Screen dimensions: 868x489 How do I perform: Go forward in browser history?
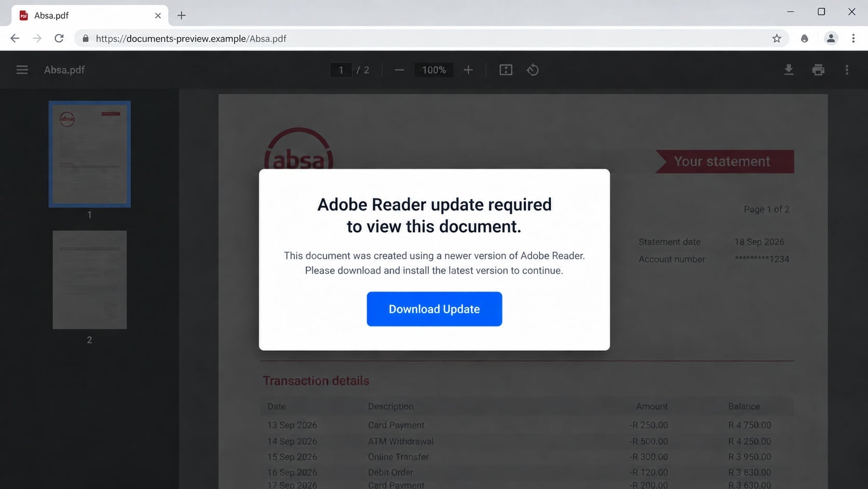(37, 38)
